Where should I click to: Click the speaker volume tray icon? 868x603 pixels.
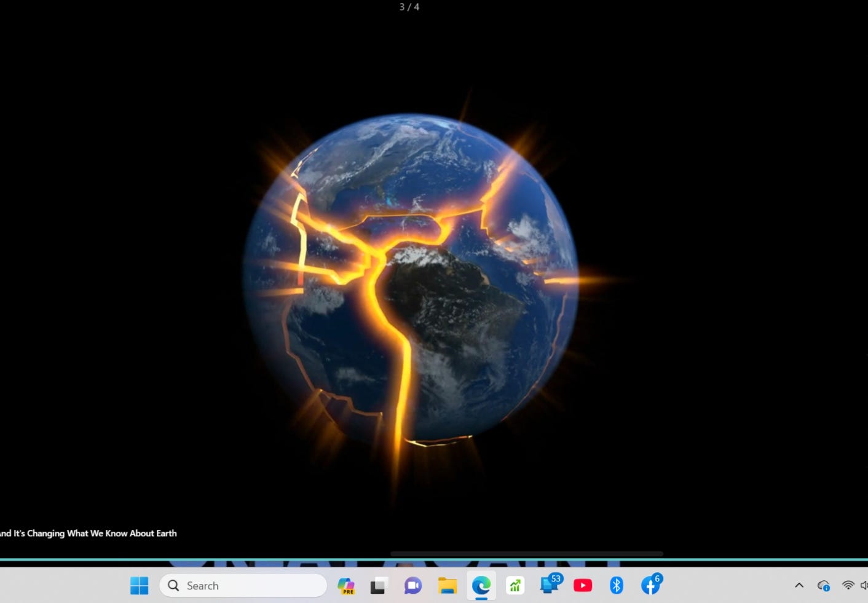[864, 586]
